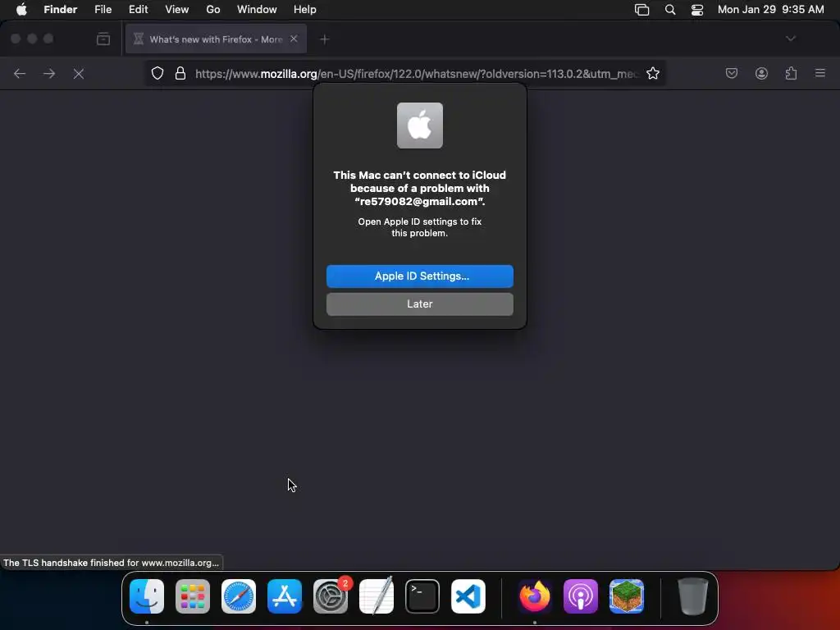Go back one page in Firefox

[20, 73]
